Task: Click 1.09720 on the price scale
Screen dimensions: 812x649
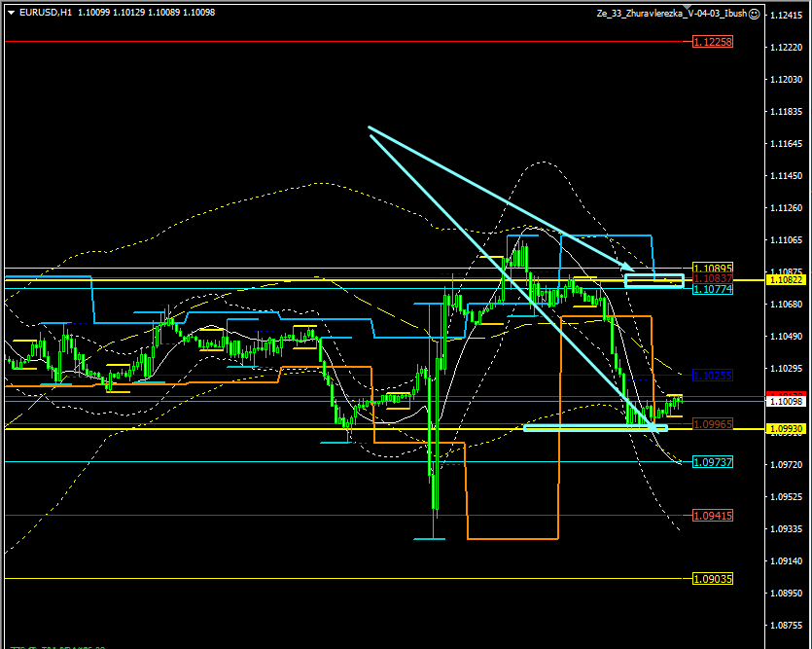Action: [787, 464]
